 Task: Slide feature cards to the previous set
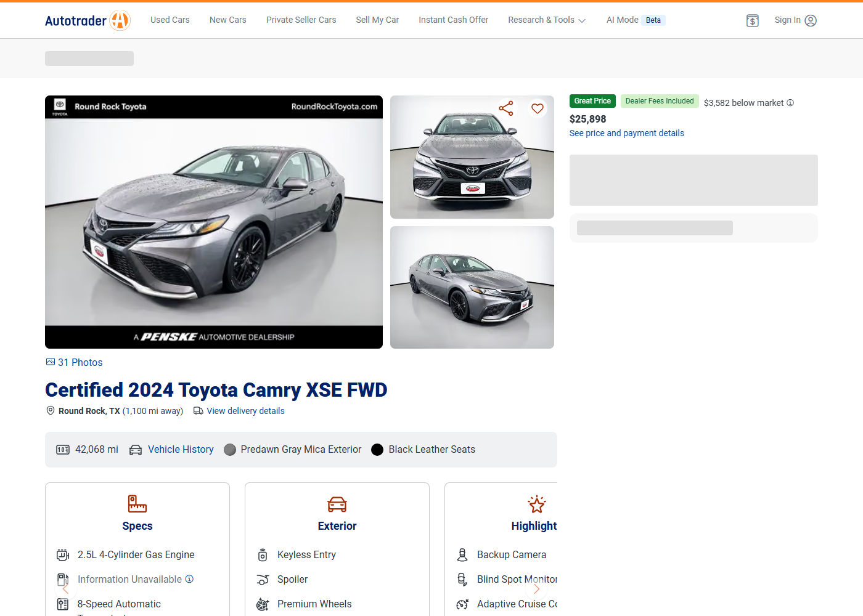[x=66, y=588]
